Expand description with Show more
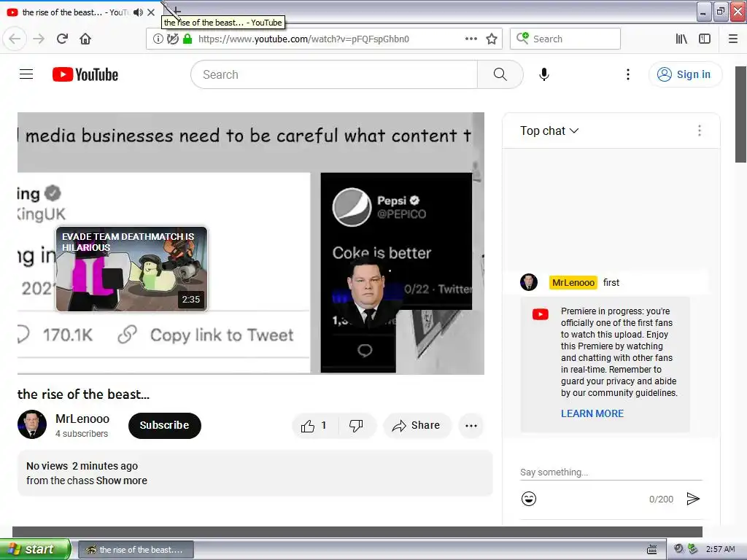 (122, 481)
